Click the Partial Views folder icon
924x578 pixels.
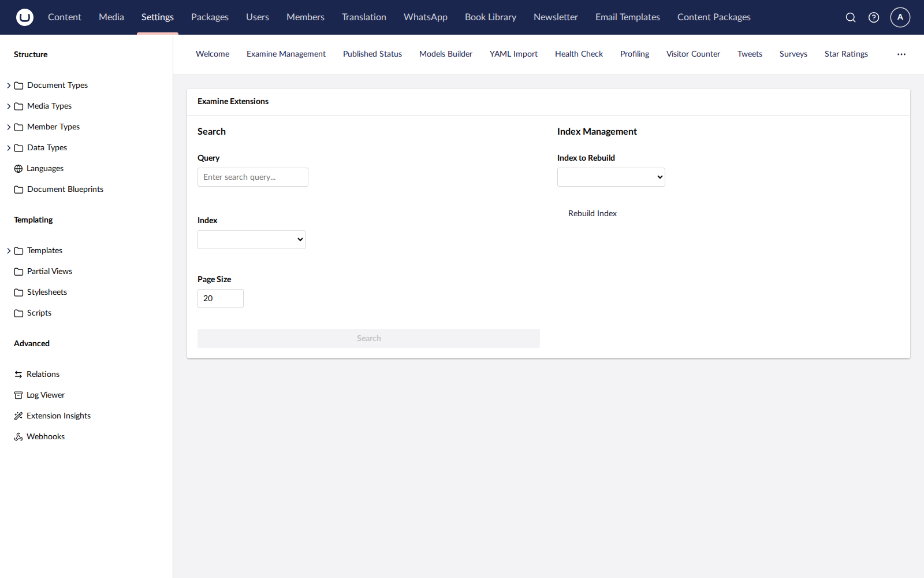pos(18,272)
